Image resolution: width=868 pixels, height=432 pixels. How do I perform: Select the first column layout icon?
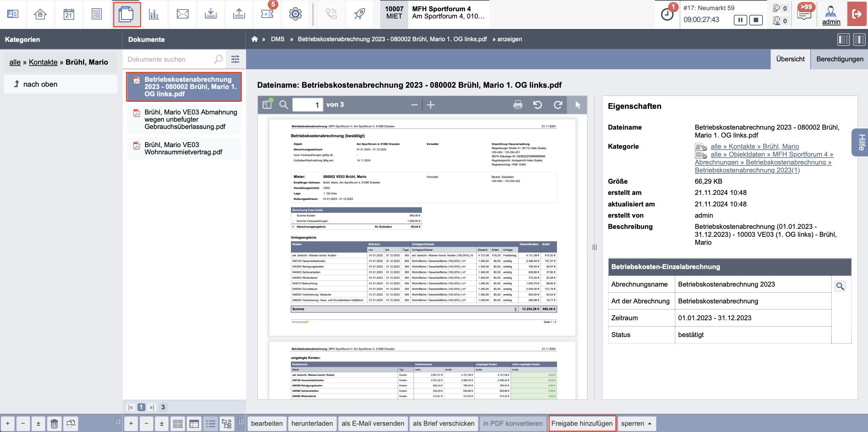843,40
